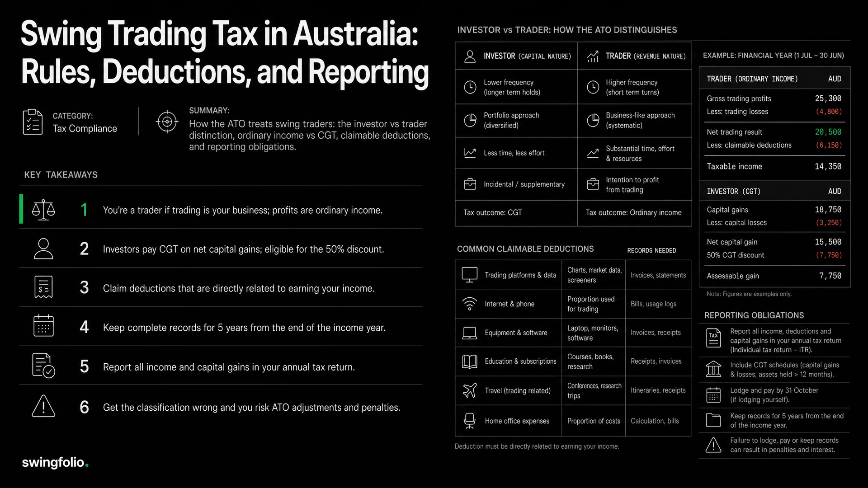
Task: Click the green Net trading result 20,500
Action: coord(828,132)
